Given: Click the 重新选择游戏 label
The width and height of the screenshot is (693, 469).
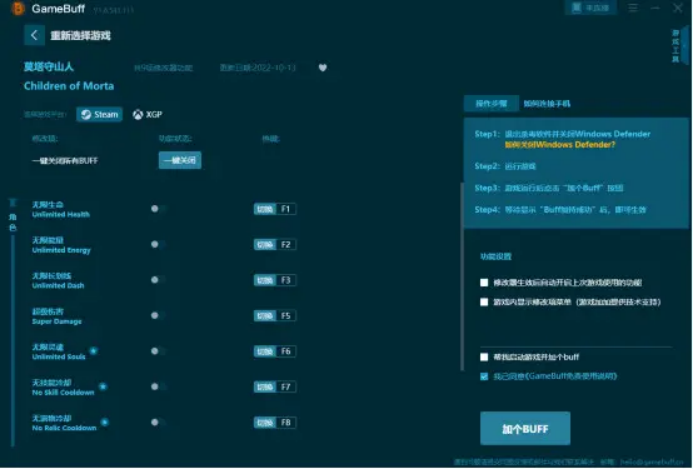Looking at the screenshot, I should coord(80,35).
